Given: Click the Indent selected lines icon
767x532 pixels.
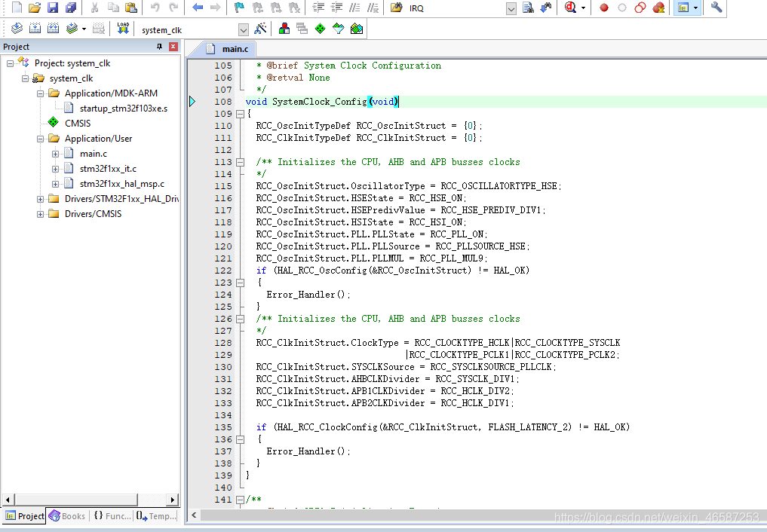Looking at the screenshot, I should (x=318, y=8).
